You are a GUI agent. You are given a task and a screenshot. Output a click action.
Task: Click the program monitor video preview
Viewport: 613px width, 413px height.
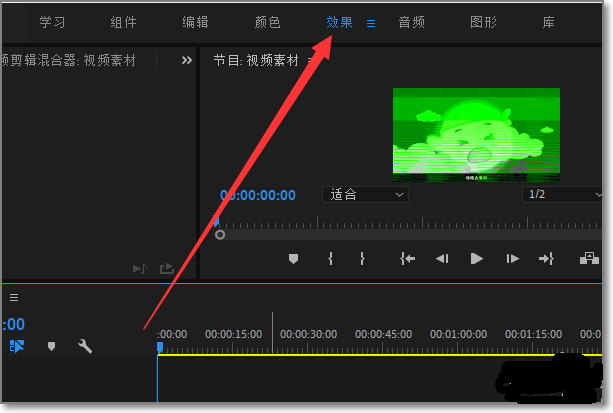[x=476, y=135]
